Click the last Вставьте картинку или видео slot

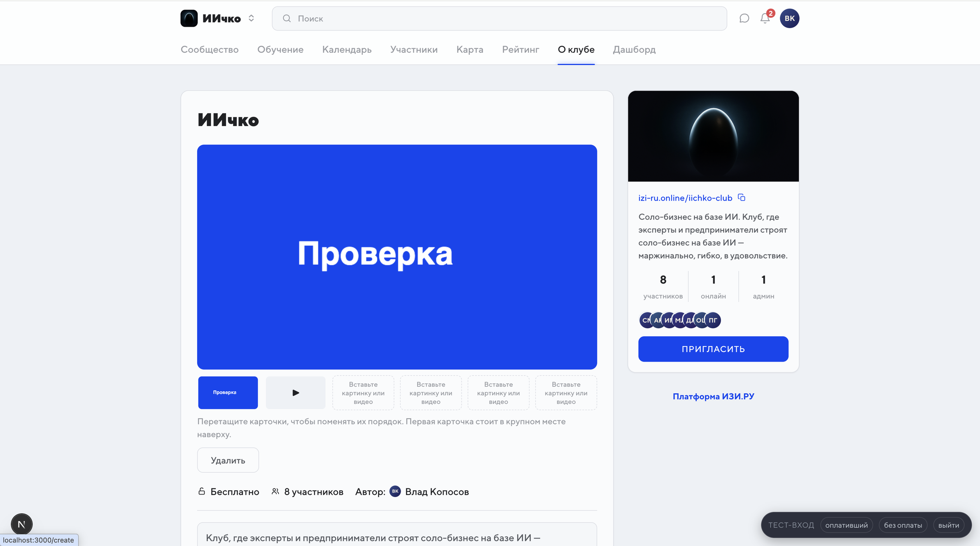pos(566,393)
